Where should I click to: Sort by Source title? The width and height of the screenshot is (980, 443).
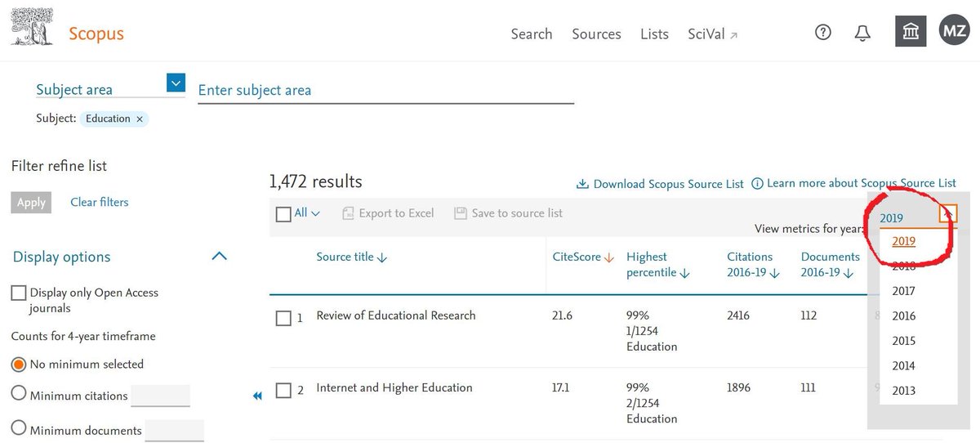point(352,257)
